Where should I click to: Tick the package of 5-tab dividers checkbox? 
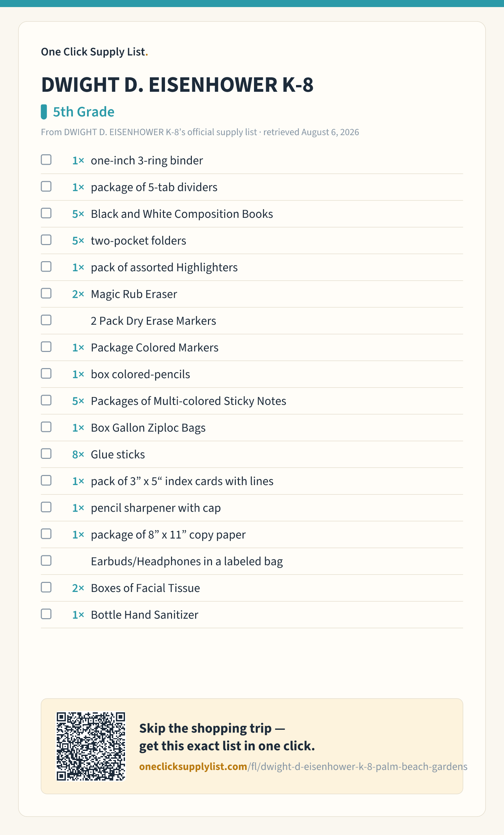[46, 186]
